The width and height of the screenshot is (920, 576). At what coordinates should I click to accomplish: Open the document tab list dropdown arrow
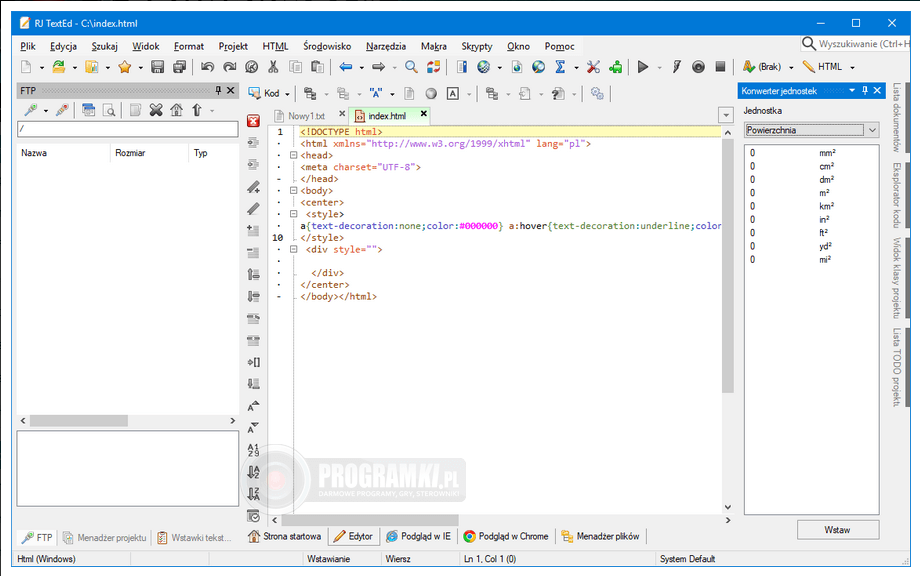726,115
